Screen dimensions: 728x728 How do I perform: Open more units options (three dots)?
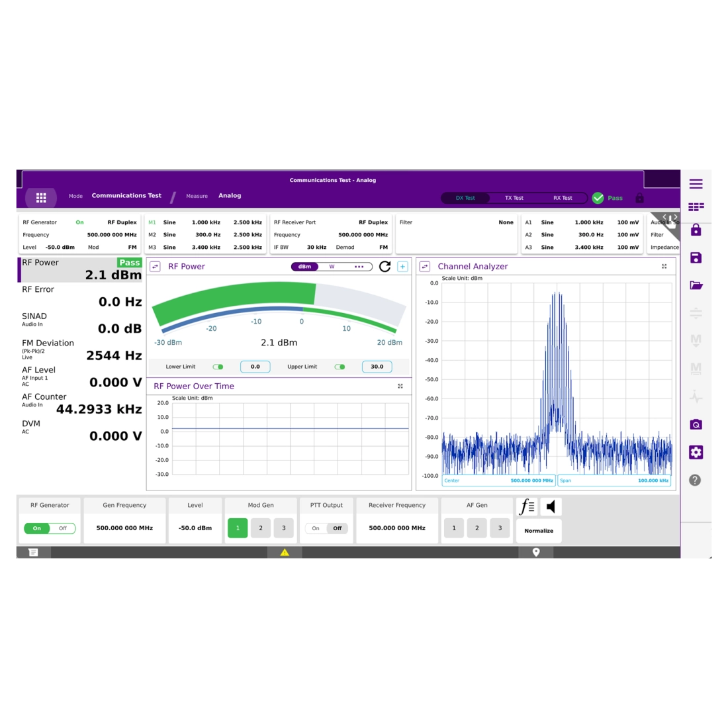point(359,267)
